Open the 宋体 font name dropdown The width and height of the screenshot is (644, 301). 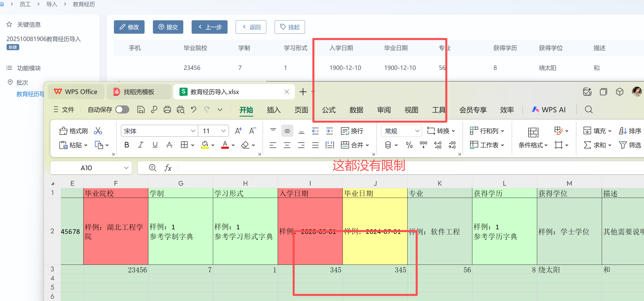[193, 131]
